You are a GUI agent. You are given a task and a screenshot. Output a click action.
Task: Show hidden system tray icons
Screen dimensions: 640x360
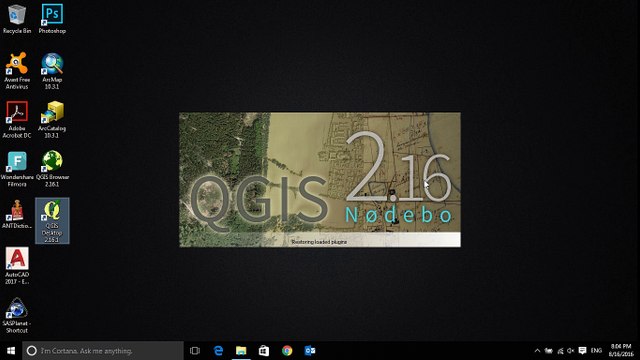tap(537, 351)
